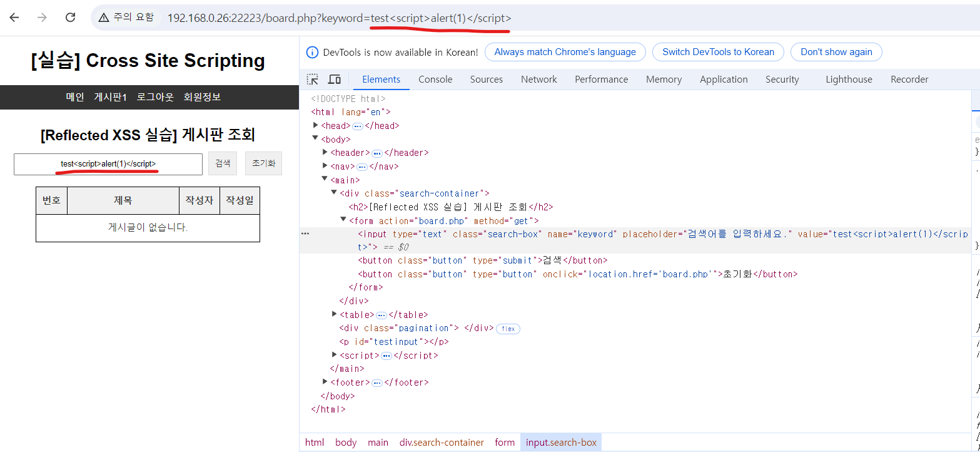Open the 메인 nav link
This screenshot has width=980, height=452.
tap(75, 97)
